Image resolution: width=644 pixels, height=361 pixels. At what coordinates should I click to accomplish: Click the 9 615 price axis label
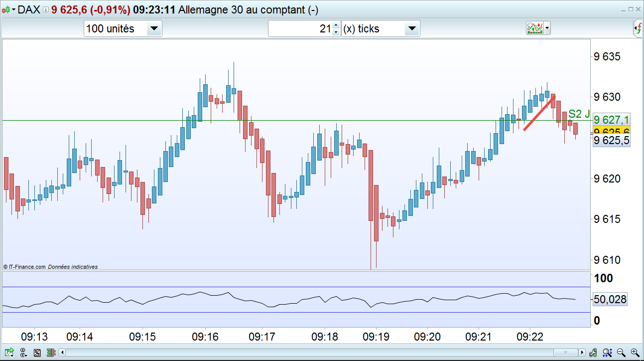point(607,219)
